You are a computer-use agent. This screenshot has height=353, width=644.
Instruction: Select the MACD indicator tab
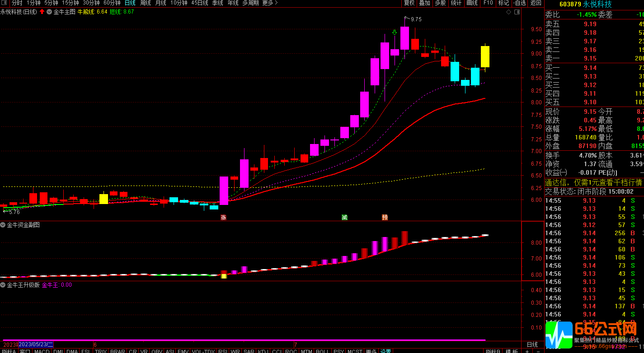[42, 351]
